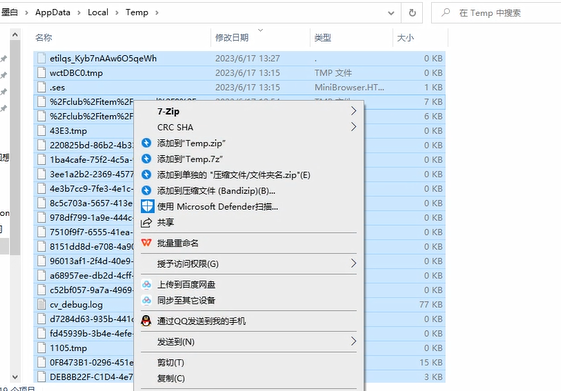Expand chevron after AppData in breadcrumb
Image resolution: width=561 pixels, height=391 pixels.
click(79, 13)
